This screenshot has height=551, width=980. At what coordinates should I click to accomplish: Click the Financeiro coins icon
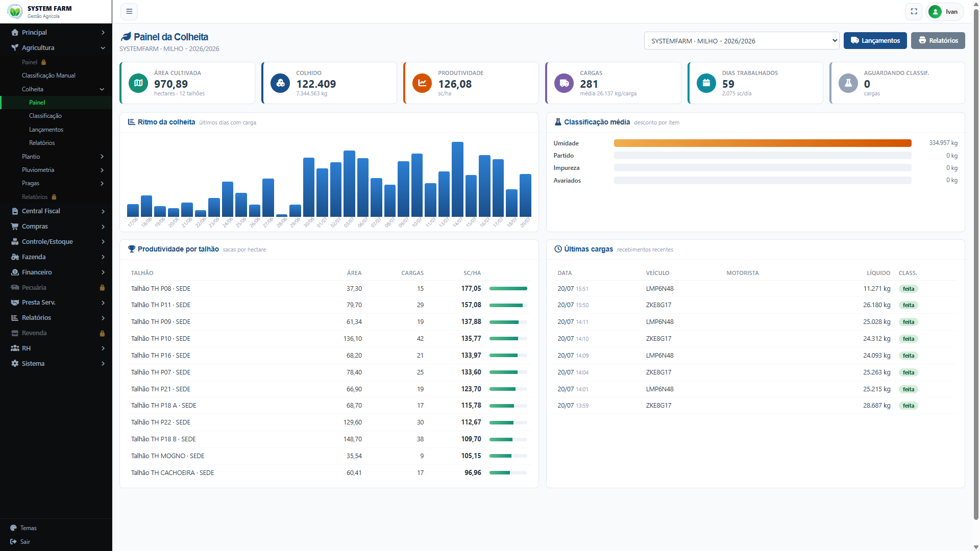(x=15, y=272)
